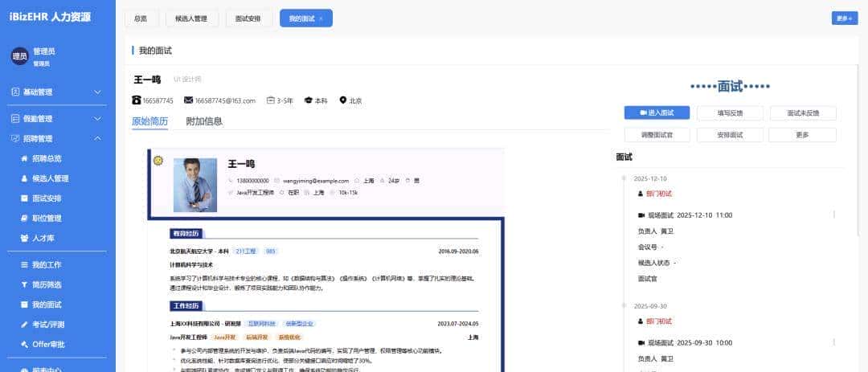The image size is (868, 372).
Task: Click the iBizEHR 人力资源 logo title
Action: coord(50,17)
